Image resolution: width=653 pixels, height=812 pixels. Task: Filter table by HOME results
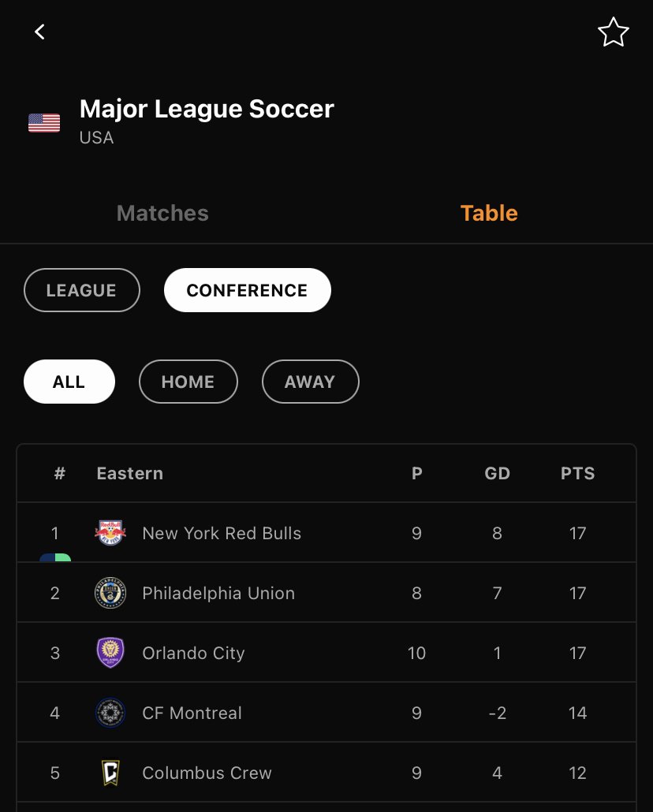click(188, 382)
